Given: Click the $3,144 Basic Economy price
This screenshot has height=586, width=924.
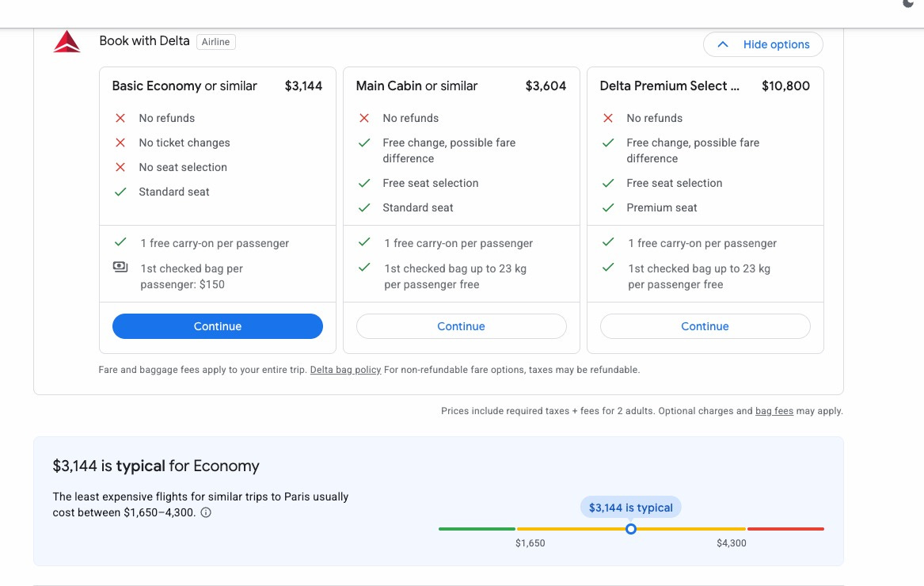Looking at the screenshot, I should (303, 86).
